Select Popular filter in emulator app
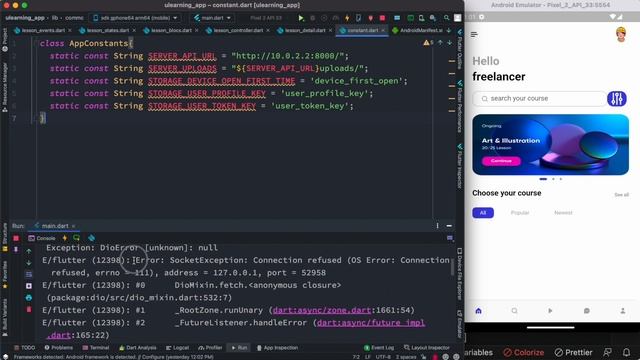Image resolution: width=640 pixels, height=360 pixels. pyautogui.click(x=520, y=213)
